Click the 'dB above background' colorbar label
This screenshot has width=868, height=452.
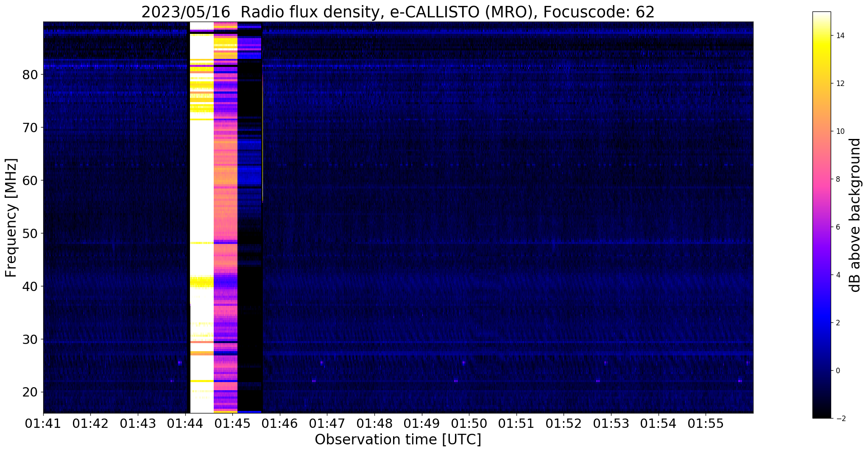(855, 215)
